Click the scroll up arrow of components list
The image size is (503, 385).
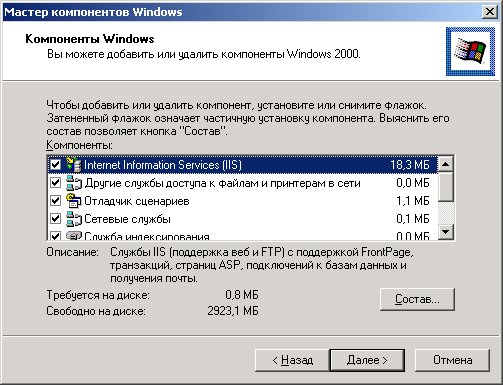(x=446, y=164)
